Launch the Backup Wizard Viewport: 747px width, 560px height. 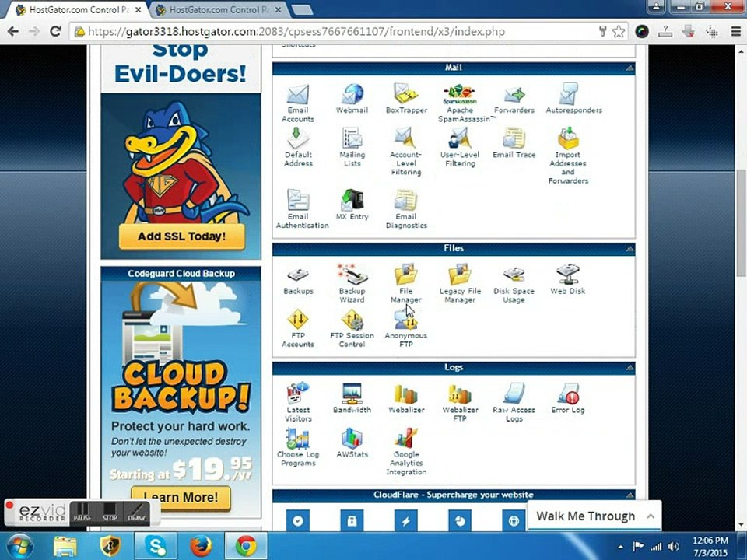[x=352, y=285]
